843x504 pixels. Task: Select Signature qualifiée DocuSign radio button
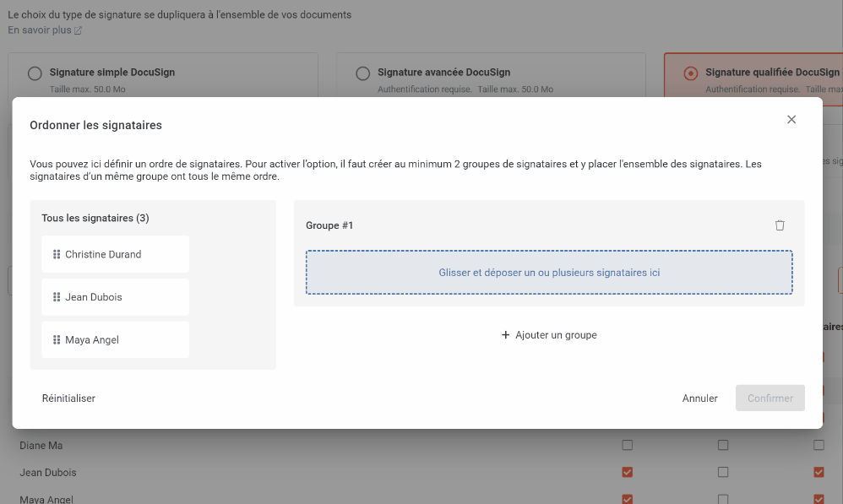tap(690, 73)
